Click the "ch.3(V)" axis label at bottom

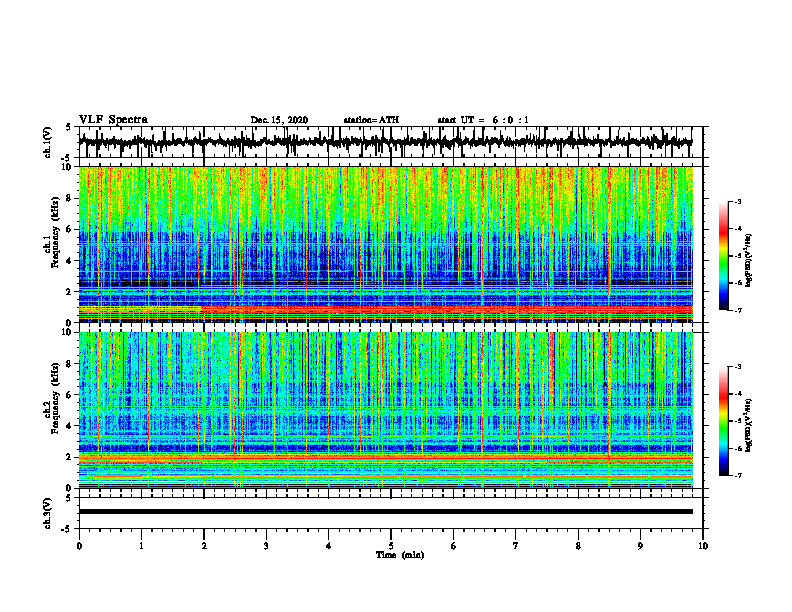click(x=48, y=513)
